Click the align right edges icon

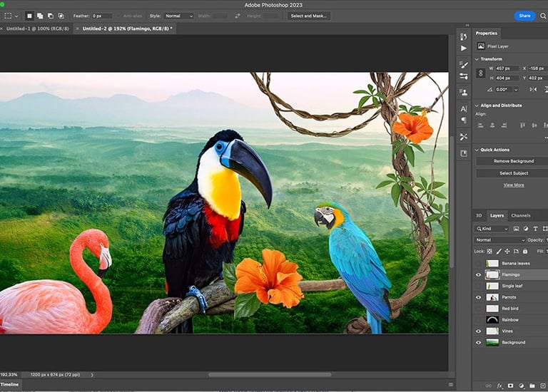pyautogui.click(x=504, y=125)
